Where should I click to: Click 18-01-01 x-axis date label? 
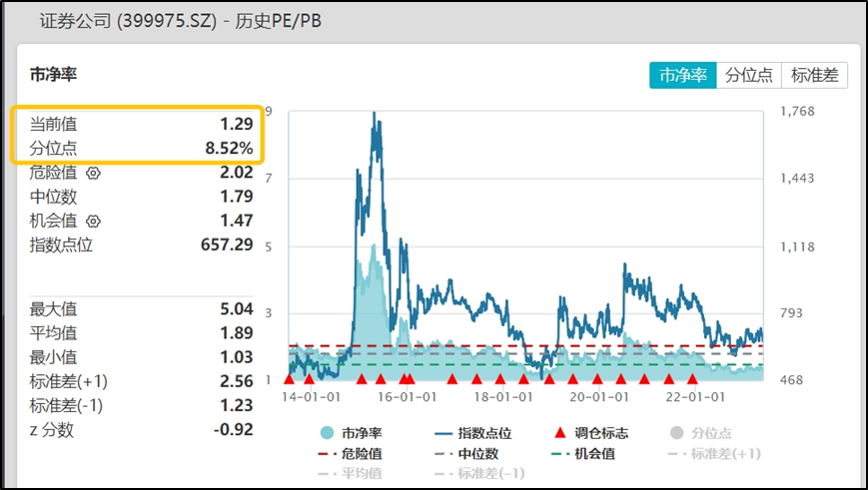click(503, 397)
